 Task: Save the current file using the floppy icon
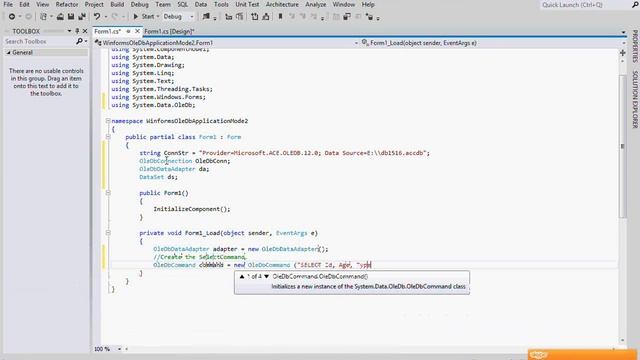tap(71, 17)
